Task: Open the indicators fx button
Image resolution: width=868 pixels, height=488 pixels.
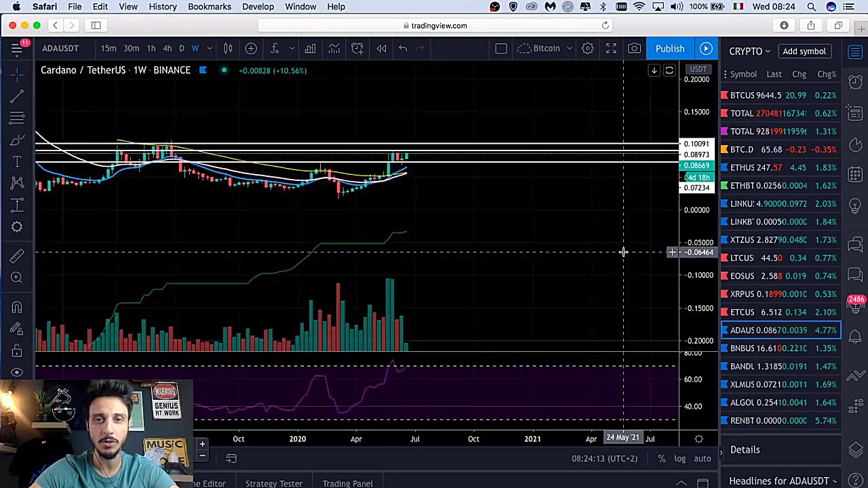Action: (x=275, y=48)
